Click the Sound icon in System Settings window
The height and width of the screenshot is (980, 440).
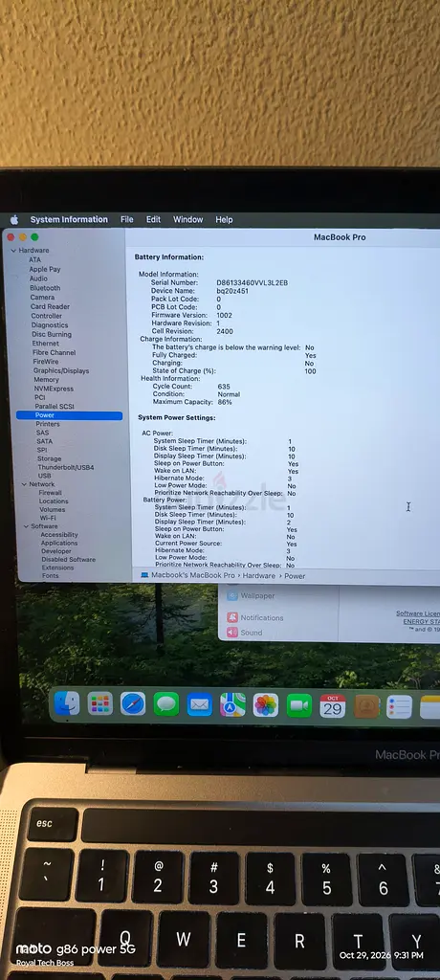tap(232, 633)
